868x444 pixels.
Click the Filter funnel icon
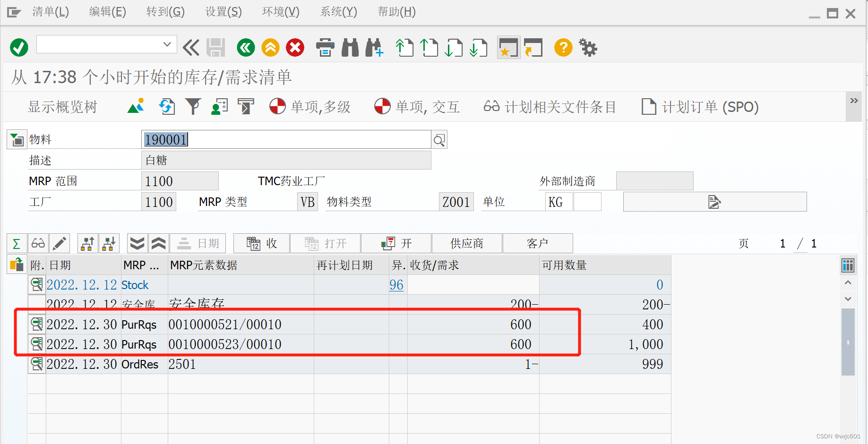pos(193,107)
